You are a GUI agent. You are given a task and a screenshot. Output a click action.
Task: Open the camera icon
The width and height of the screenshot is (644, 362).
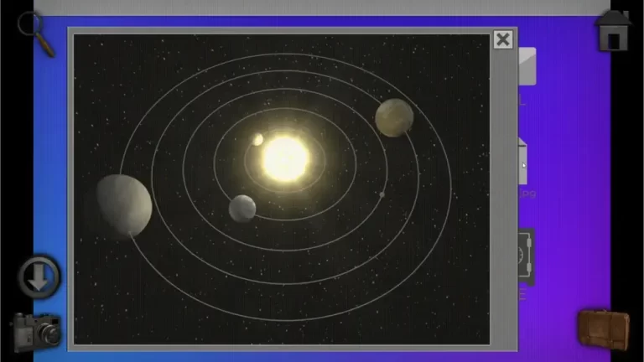point(37,329)
